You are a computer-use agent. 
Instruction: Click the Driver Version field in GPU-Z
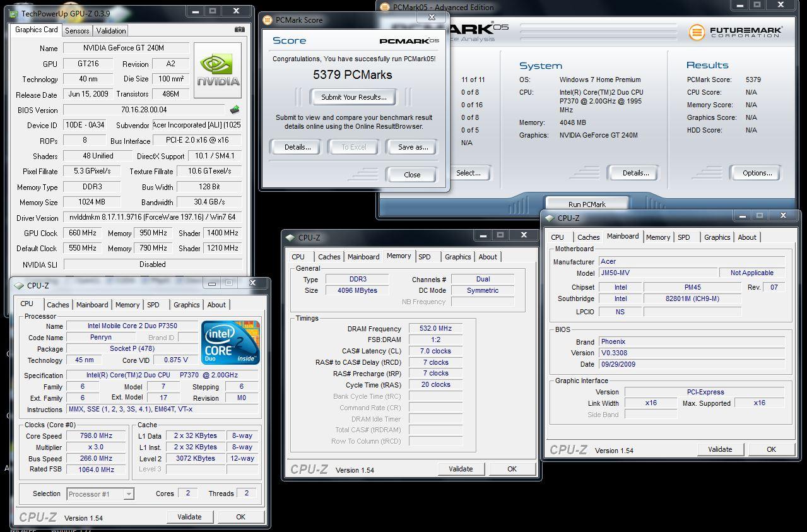152,218
